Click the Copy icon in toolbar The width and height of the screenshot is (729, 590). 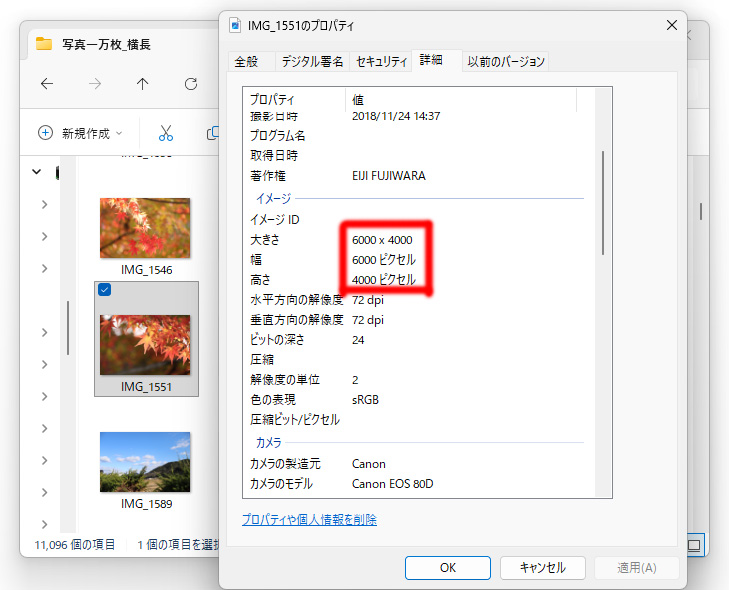[x=212, y=133]
